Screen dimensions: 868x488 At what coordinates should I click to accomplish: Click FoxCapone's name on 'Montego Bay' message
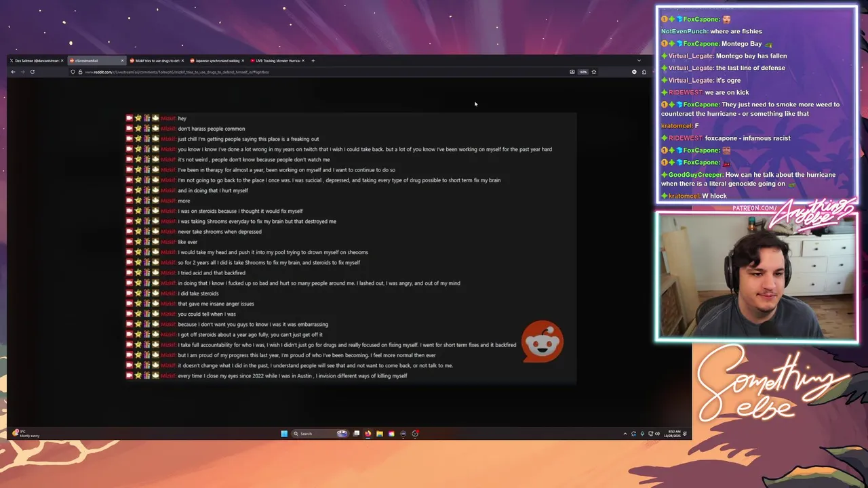[x=701, y=43]
